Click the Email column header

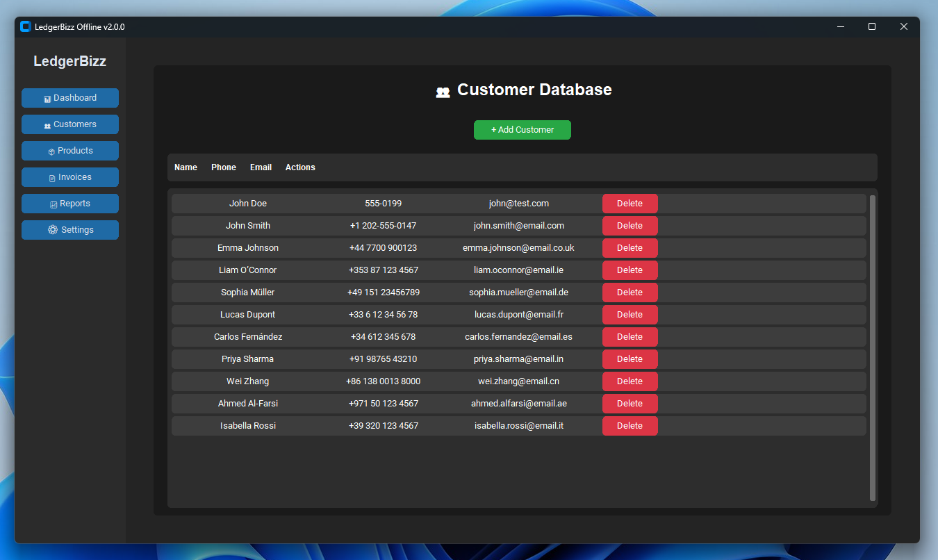[261, 167]
